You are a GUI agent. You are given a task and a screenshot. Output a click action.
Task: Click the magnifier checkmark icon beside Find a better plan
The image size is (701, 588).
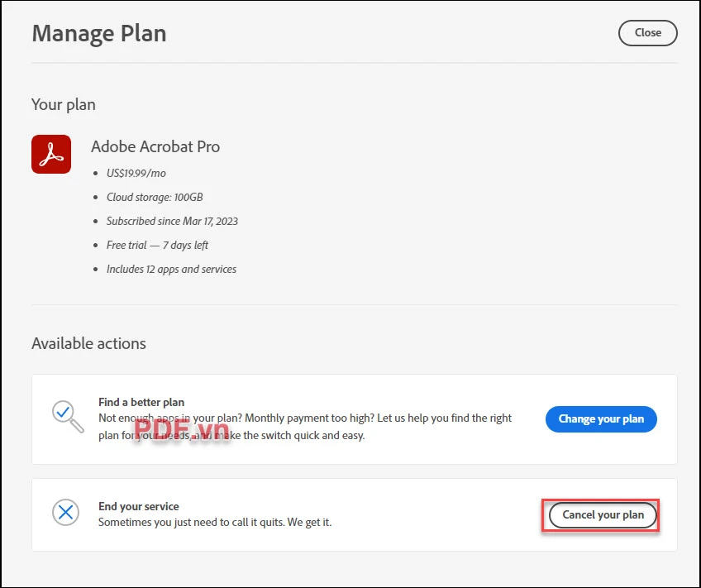point(68,417)
